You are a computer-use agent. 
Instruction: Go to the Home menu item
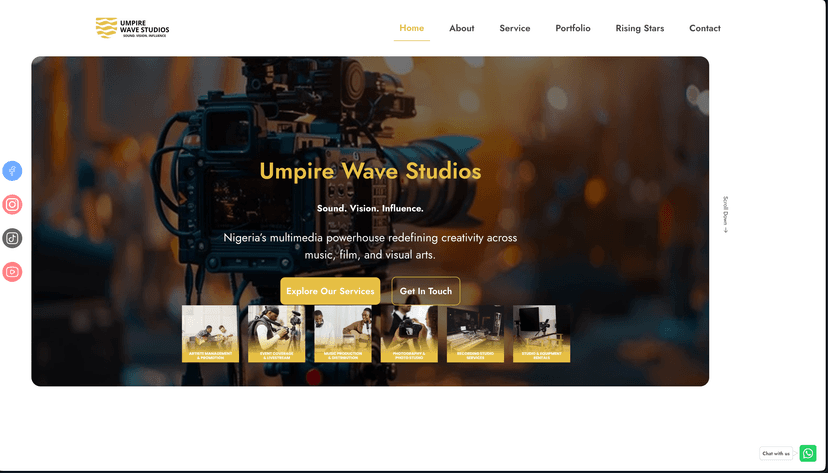click(411, 28)
